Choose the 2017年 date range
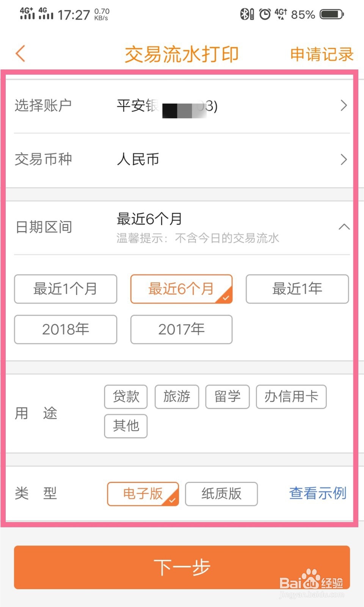The height and width of the screenshot is (607, 364). click(181, 329)
